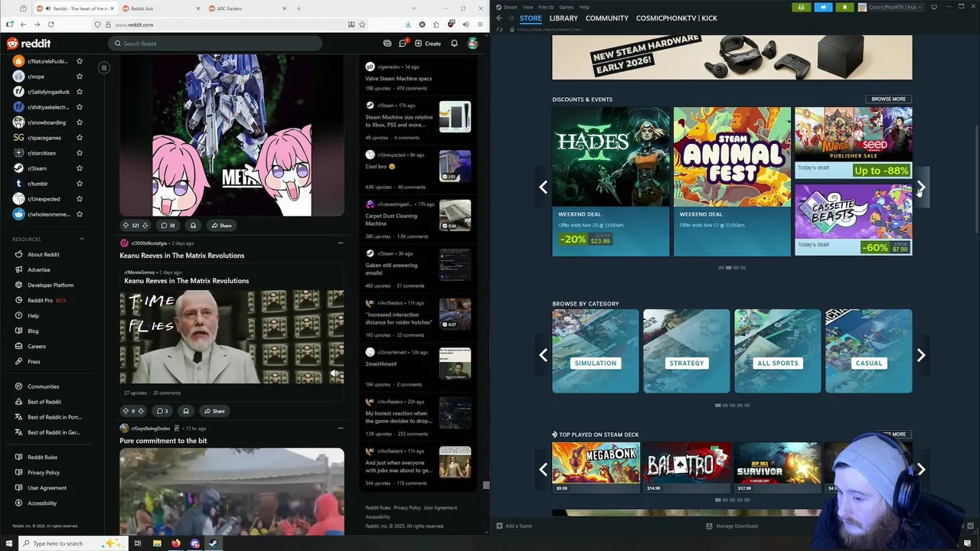
Task: Favorite r/Satisfyingasfuck with its star
Action: coord(80,92)
